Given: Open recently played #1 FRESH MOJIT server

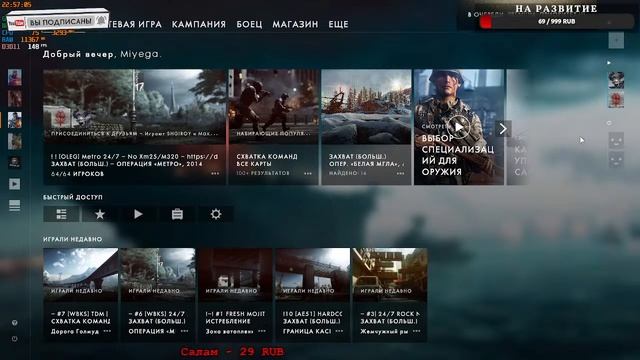Looking at the screenshot, I should [235, 295].
